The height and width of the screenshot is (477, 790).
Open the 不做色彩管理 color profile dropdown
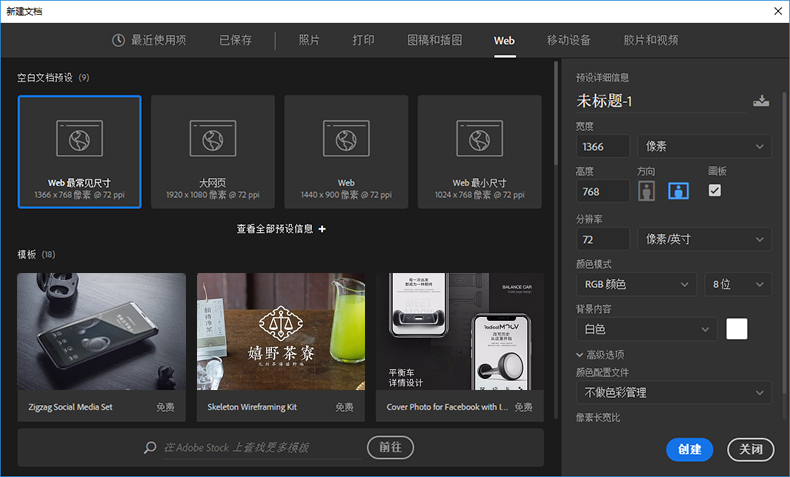(x=674, y=392)
